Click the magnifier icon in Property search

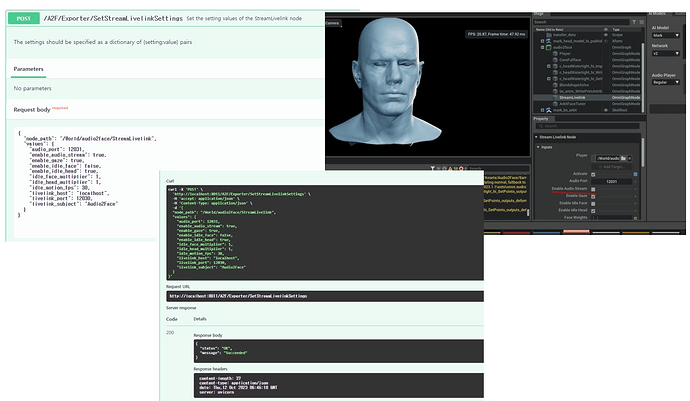tap(541, 126)
